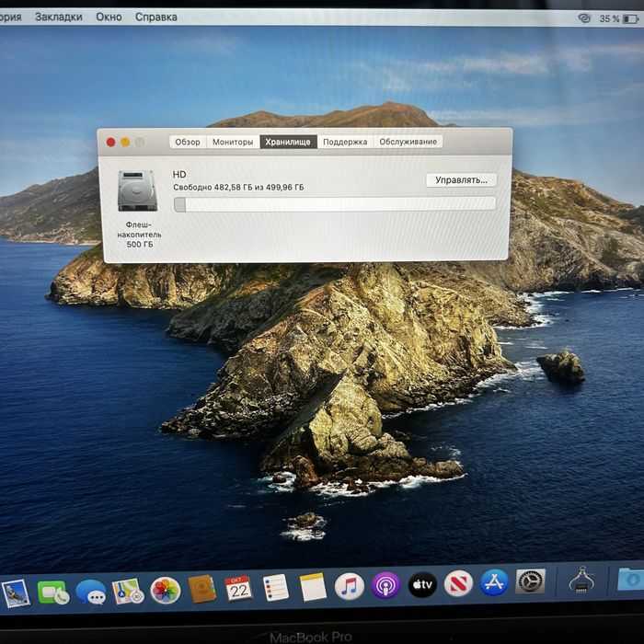Switch to the Обзор tab
The height and width of the screenshot is (644, 644).
(x=188, y=142)
